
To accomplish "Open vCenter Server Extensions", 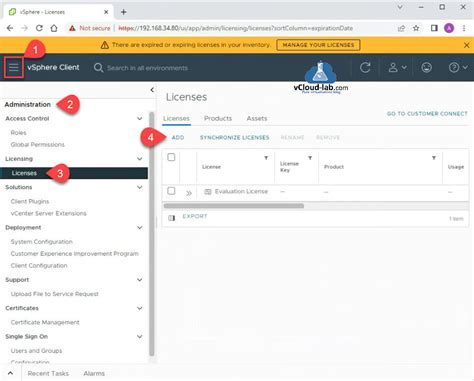I will pos(48,213).
